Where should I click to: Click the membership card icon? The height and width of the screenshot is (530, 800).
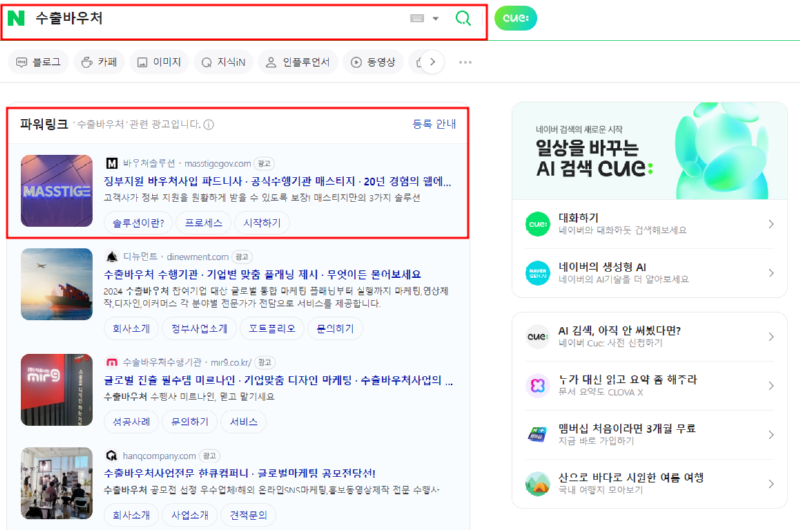[538, 435]
